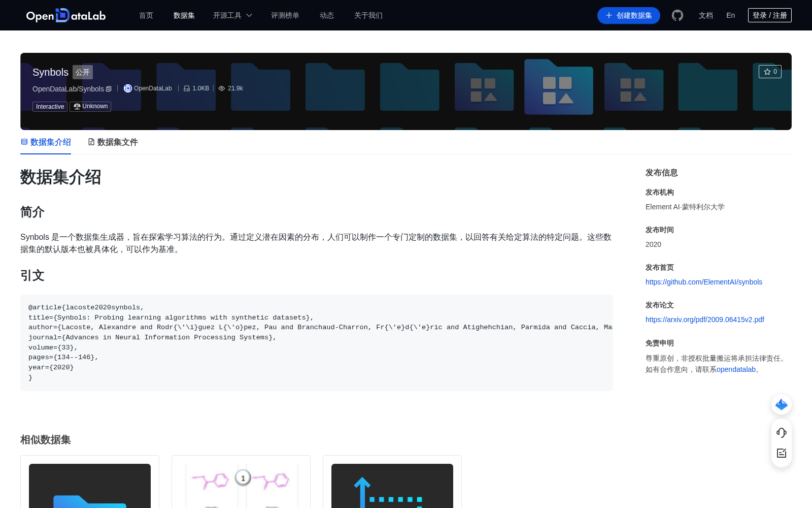Image resolution: width=812 pixels, height=508 pixels.
Task: Select the 数据集介绍 tab
Action: click(x=46, y=142)
